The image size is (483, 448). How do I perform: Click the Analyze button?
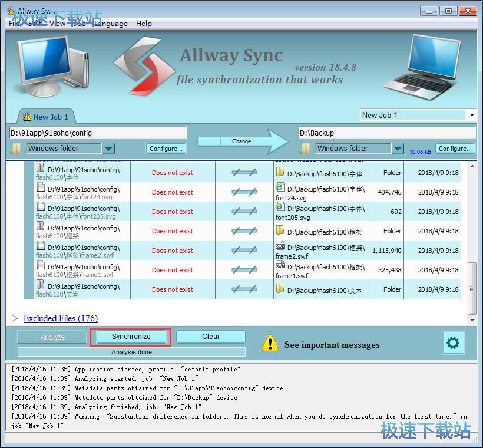coord(52,337)
